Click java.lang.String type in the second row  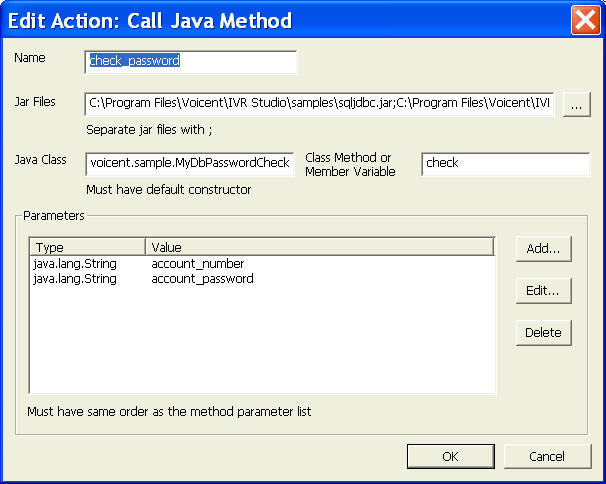75,279
